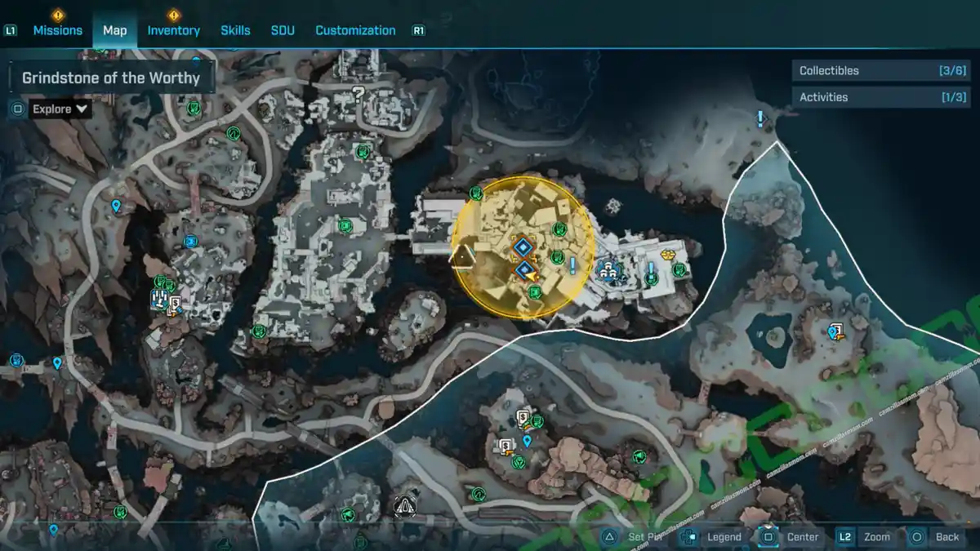
Task: Select the question mark undiscovered location icon
Action: (x=357, y=92)
